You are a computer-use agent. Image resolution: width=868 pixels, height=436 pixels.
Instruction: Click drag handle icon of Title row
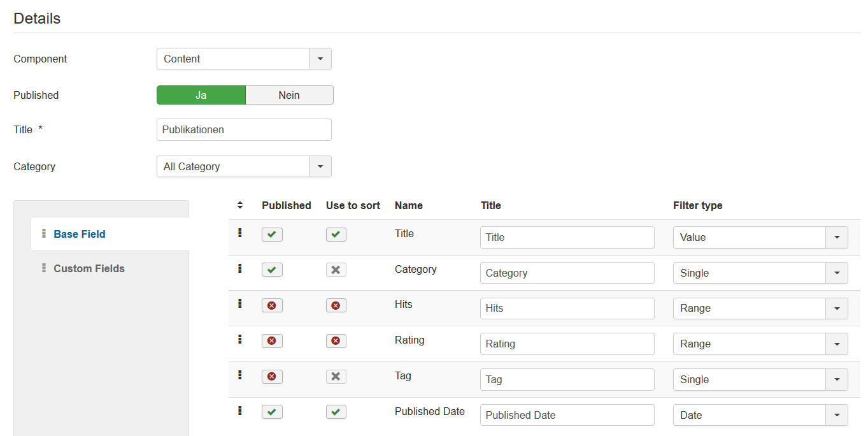tap(239, 233)
